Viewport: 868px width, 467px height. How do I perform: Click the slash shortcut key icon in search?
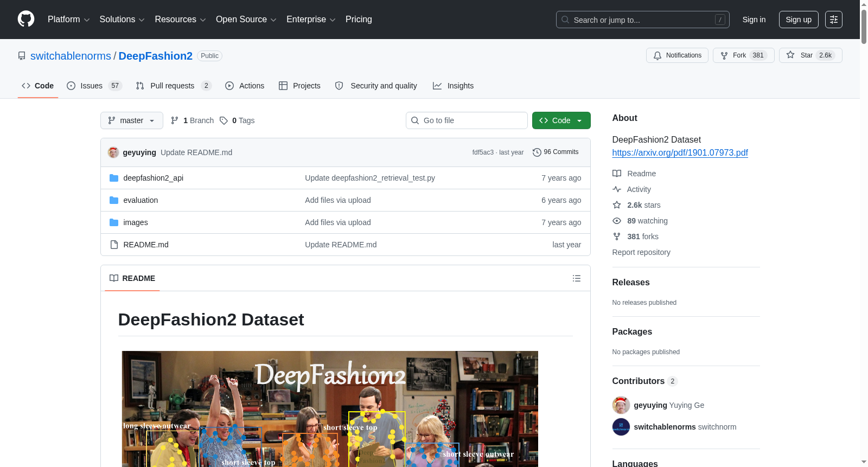[x=720, y=20]
